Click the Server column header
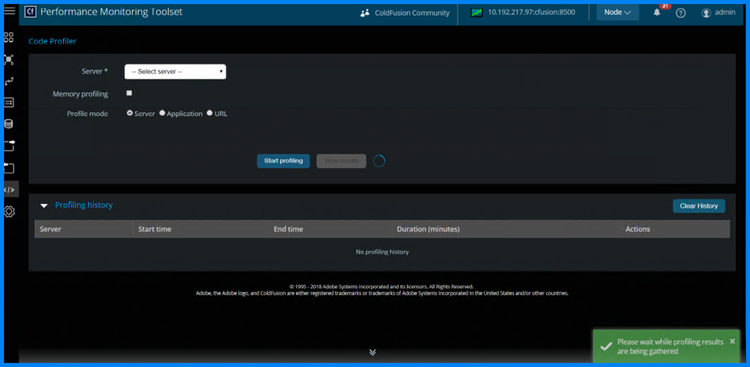 [x=50, y=229]
